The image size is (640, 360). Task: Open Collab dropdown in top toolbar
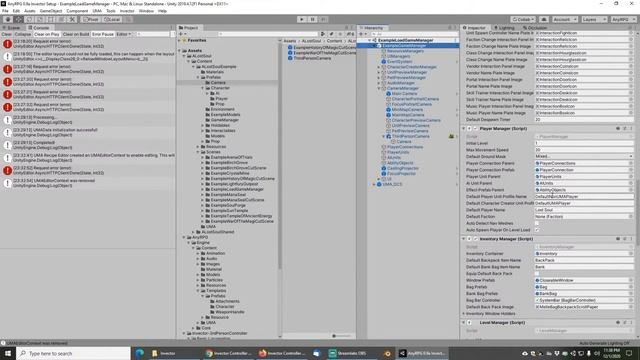tap(523, 19)
